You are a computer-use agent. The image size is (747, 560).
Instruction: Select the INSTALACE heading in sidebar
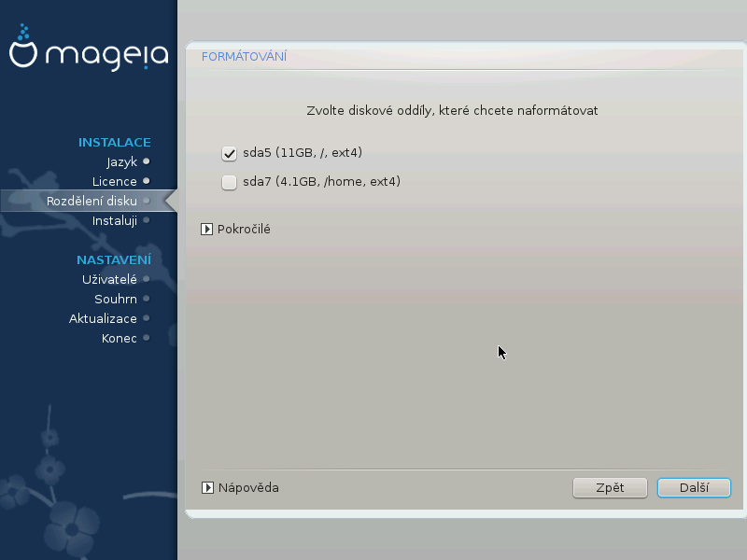114,142
